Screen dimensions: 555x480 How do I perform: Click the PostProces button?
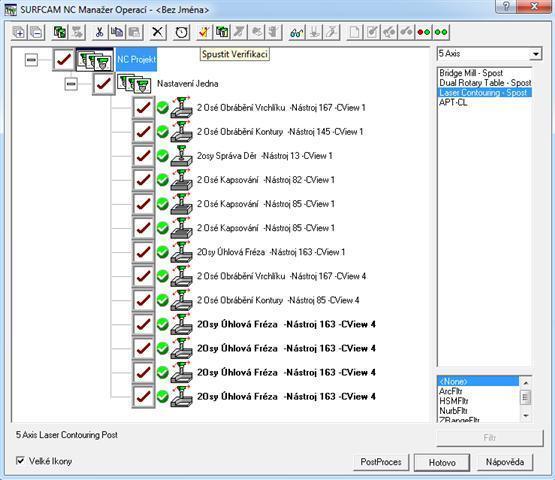[x=381, y=462]
